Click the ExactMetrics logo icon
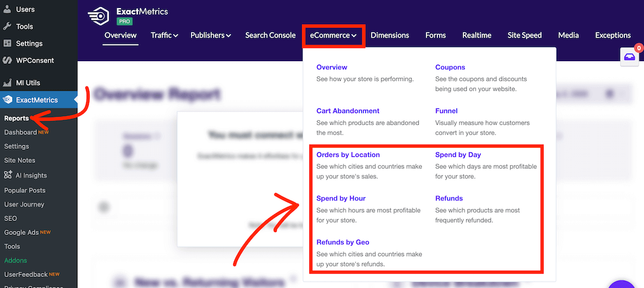 click(x=98, y=16)
